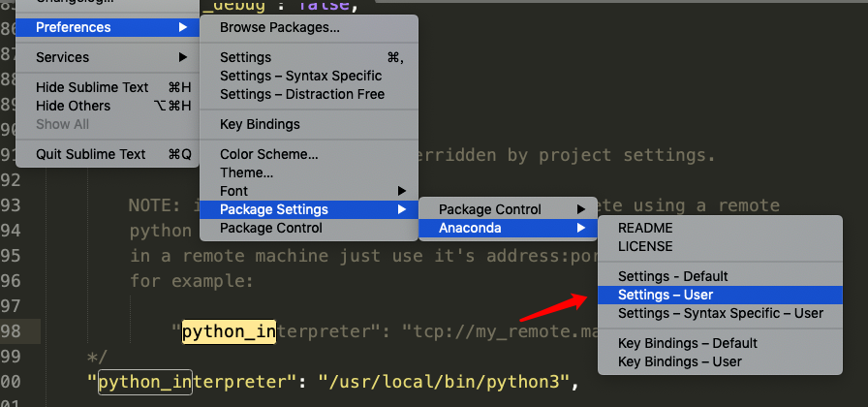Click Package Control below Package Settings
This screenshot has width=868, height=407.
[x=308, y=228]
